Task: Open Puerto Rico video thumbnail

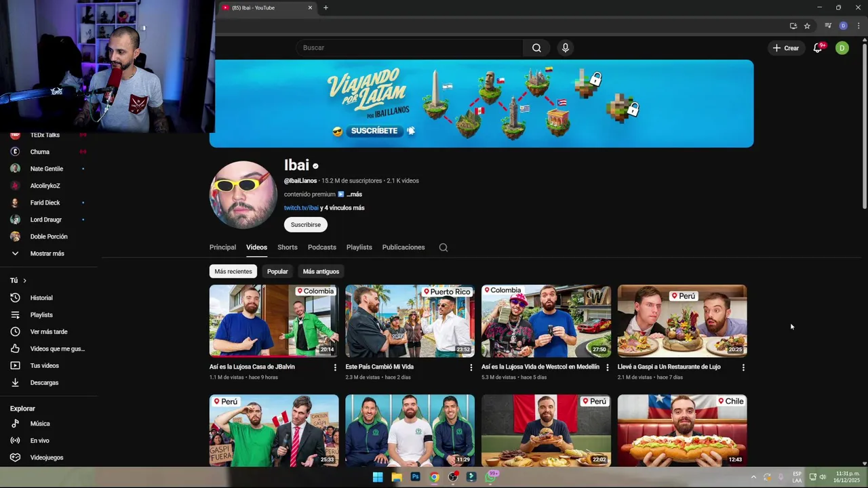Action: (x=410, y=321)
